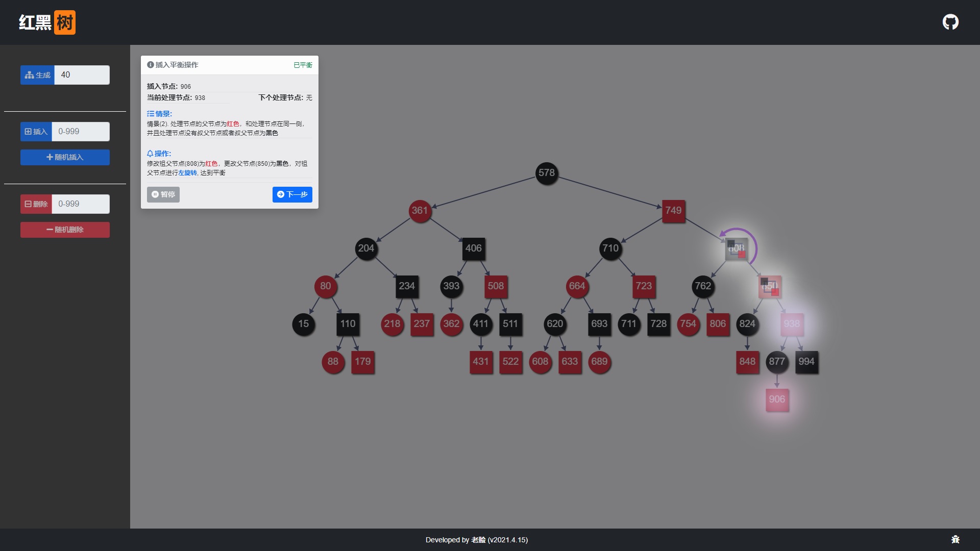Select black node 411

pyautogui.click(x=481, y=324)
